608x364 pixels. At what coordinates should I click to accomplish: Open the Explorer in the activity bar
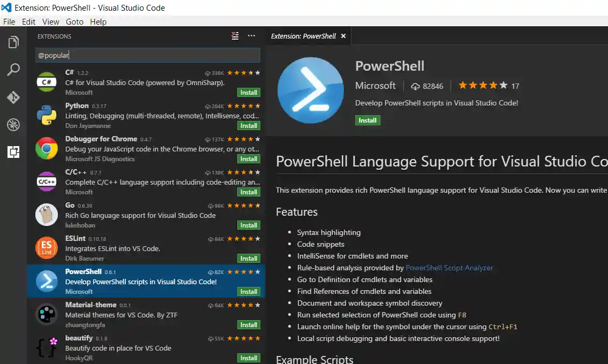tap(13, 42)
